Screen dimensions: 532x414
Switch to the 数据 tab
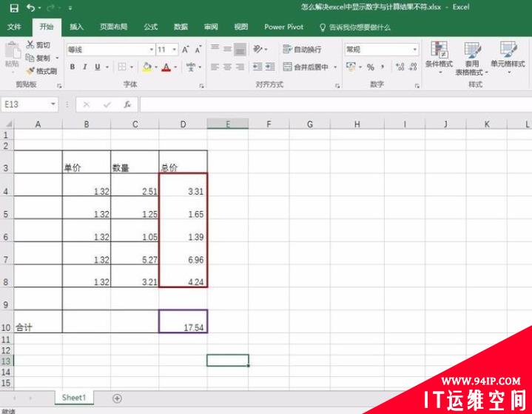(181, 27)
